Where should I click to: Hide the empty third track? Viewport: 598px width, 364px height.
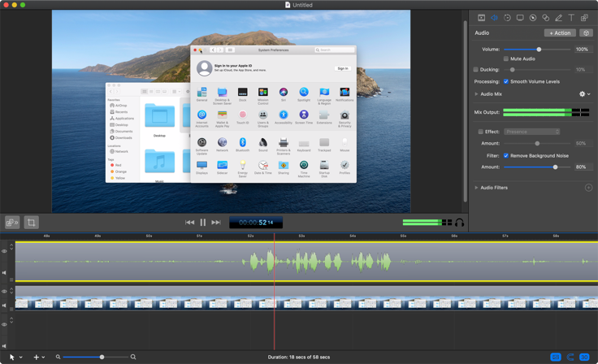4,325
